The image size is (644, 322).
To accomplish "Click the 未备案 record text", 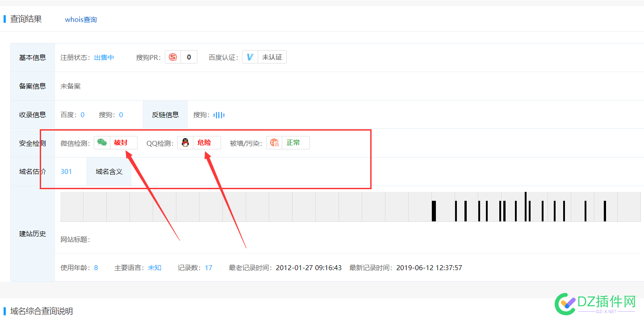I will pos(71,86).
